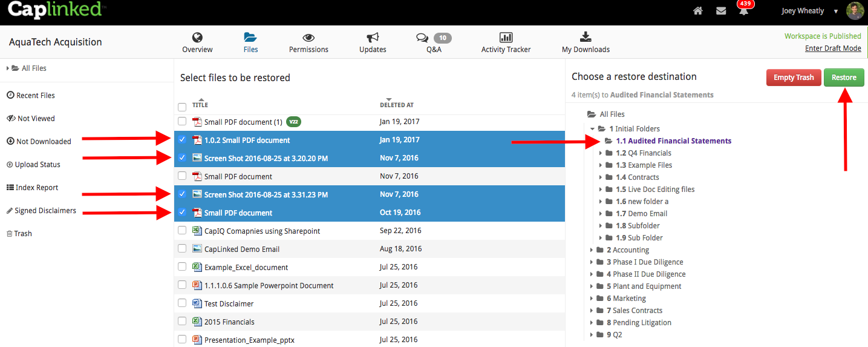
Task: Sort files by the Title column header
Action: click(x=200, y=105)
